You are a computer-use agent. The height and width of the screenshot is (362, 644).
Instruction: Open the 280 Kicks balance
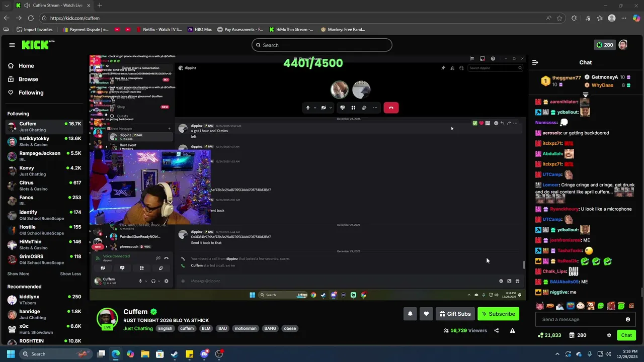click(x=605, y=45)
